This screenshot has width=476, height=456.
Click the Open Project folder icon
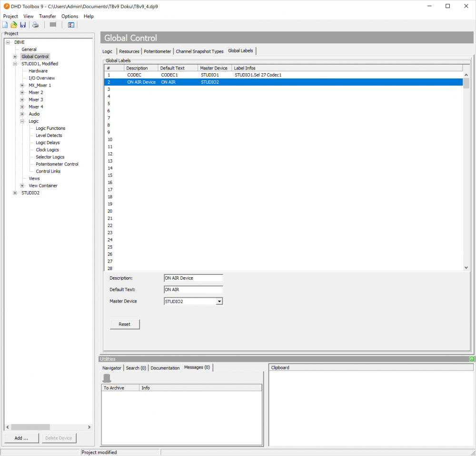[14, 25]
